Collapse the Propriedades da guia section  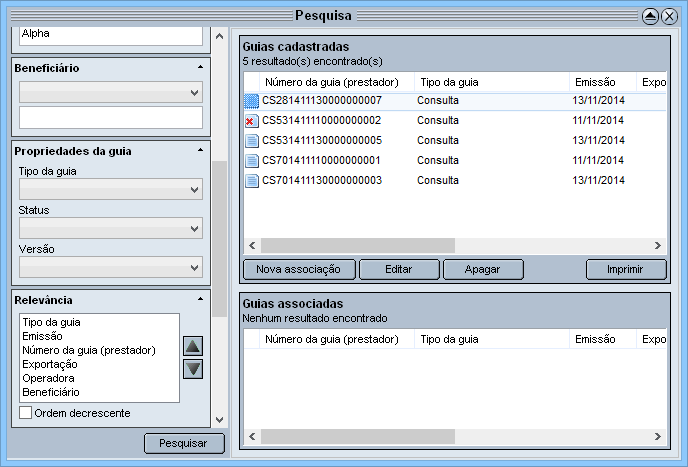point(200,150)
